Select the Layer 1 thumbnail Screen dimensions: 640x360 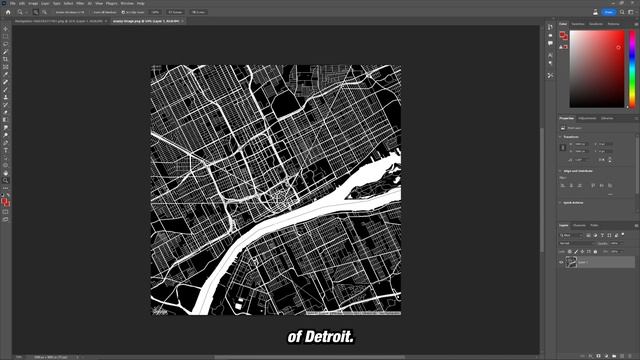point(571,262)
